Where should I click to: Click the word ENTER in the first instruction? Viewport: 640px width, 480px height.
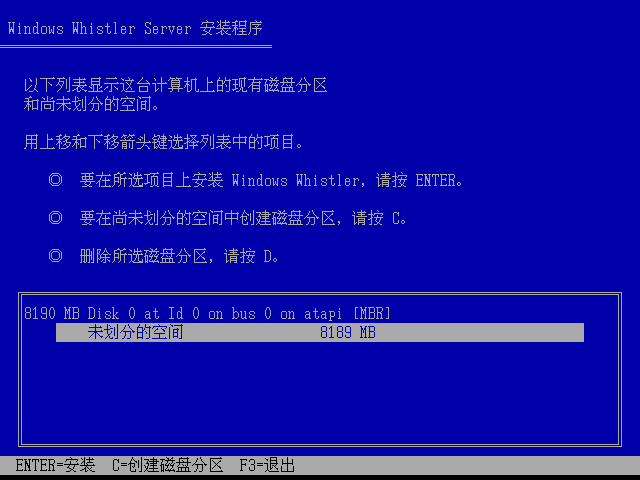436,180
